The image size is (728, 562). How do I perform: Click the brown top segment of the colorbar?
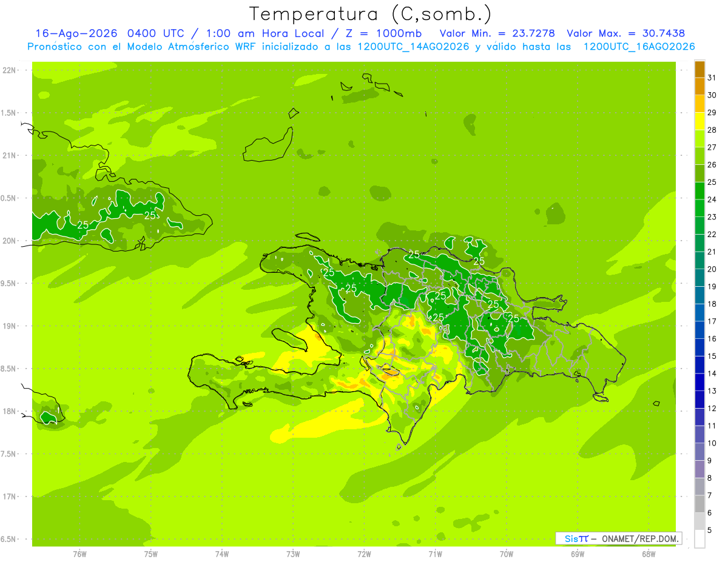point(699,69)
